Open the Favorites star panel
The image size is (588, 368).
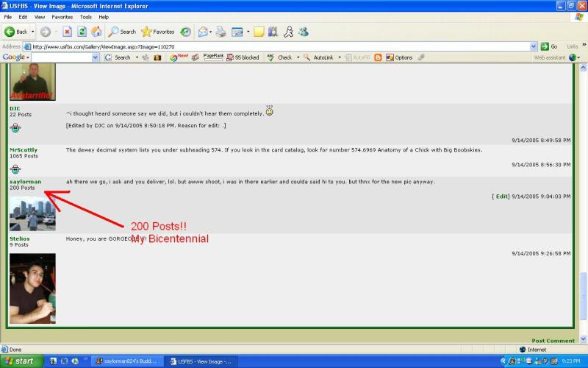point(158,32)
